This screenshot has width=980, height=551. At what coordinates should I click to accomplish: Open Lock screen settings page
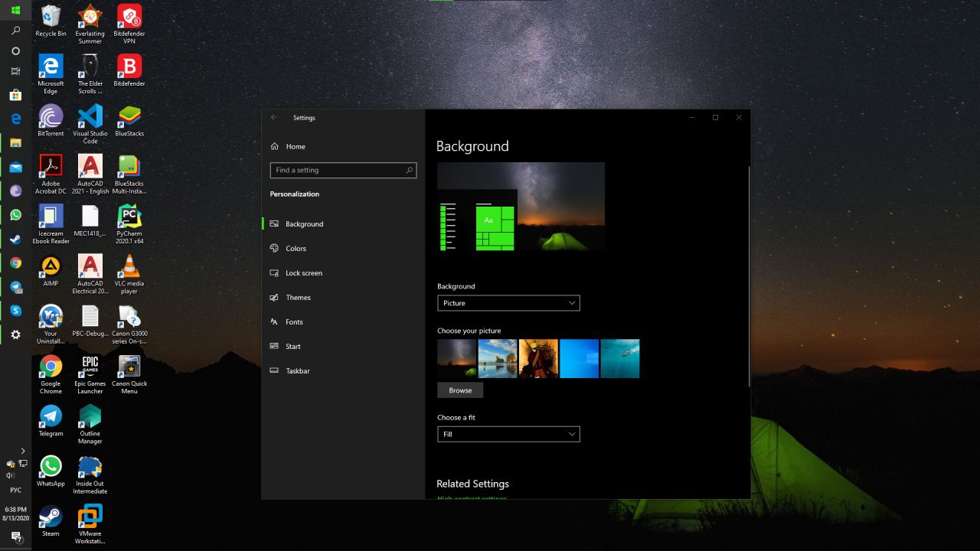click(x=343, y=273)
